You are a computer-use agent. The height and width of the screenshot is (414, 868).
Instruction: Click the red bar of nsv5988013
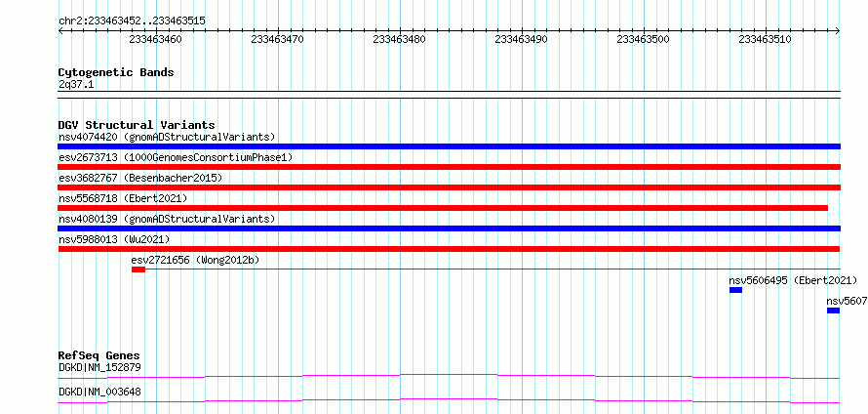coord(449,249)
